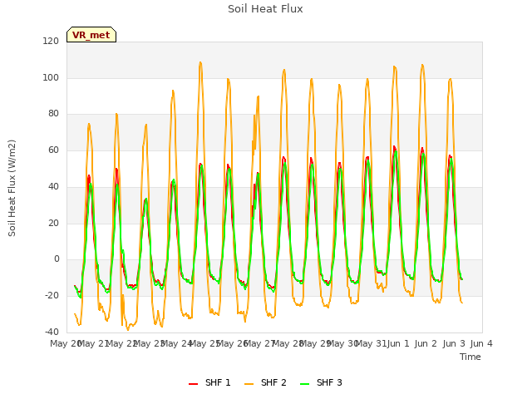The width and height of the screenshot is (532, 399).
Task: Click the x-axis label May 20
Action: (x=65, y=343)
